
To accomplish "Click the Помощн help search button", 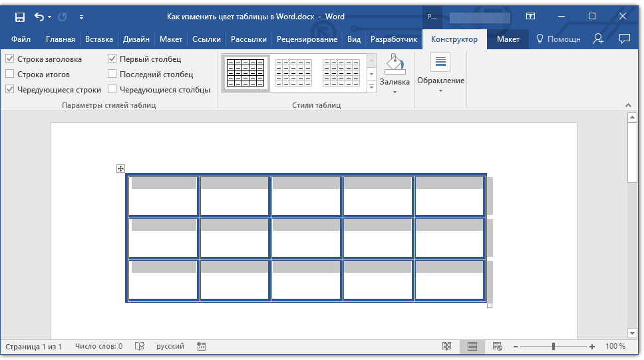I will pyautogui.click(x=558, y=39).
